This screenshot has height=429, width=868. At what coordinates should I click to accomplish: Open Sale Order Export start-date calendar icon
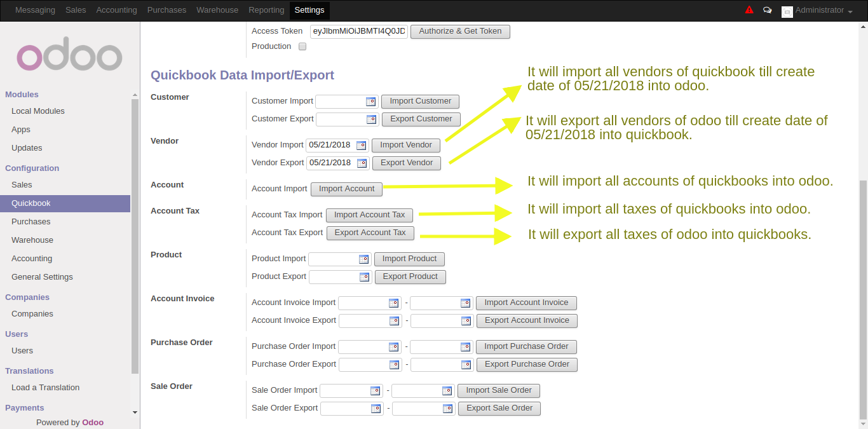coord(376,409)
